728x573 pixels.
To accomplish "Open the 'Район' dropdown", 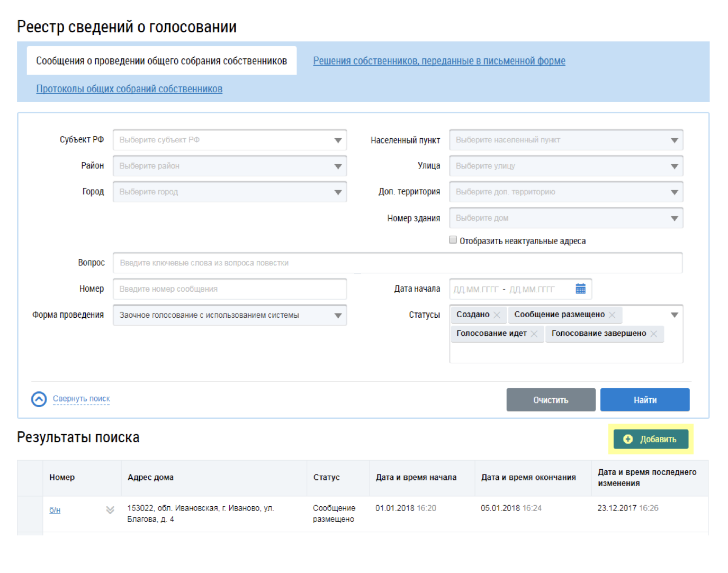I will (x=230, y=166).
